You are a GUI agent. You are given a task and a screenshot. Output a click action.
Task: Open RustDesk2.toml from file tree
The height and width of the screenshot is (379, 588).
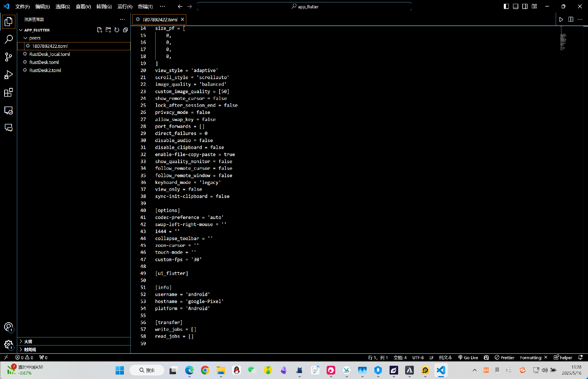point(45,70)
